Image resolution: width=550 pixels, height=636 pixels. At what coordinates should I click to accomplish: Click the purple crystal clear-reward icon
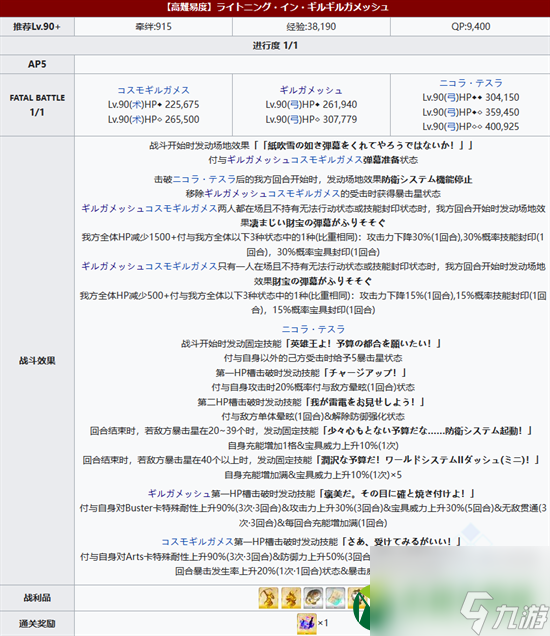306,623
